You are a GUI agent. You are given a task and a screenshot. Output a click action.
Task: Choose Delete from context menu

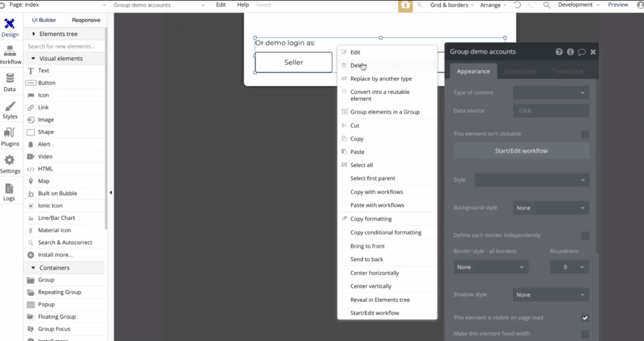[387, 65]
